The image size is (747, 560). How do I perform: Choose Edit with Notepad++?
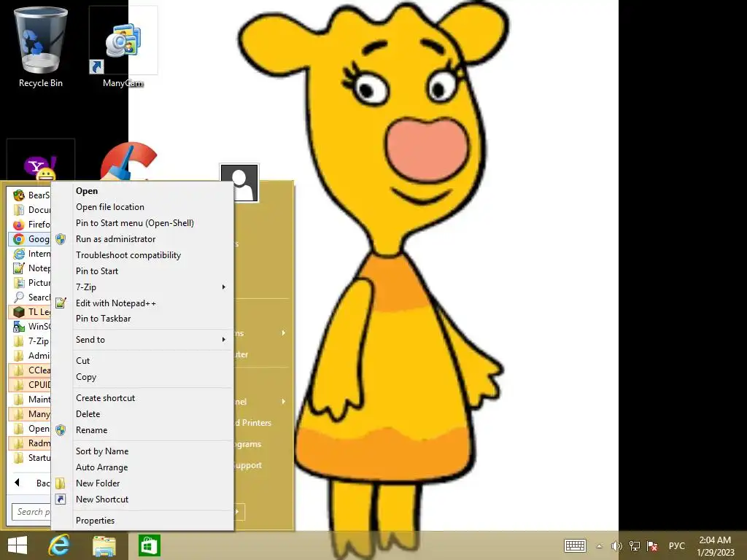click(x=143, y=303)
